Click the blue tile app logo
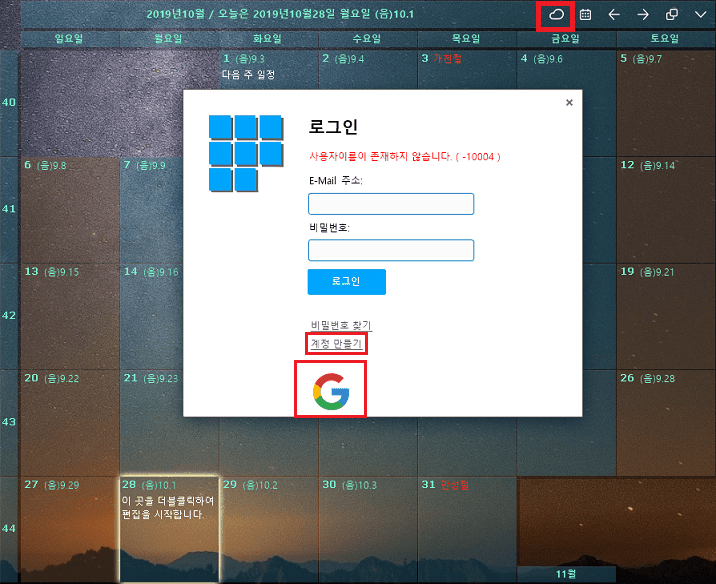Image resolution: width=716 pixels, height=584 pixels. point(246,153)
